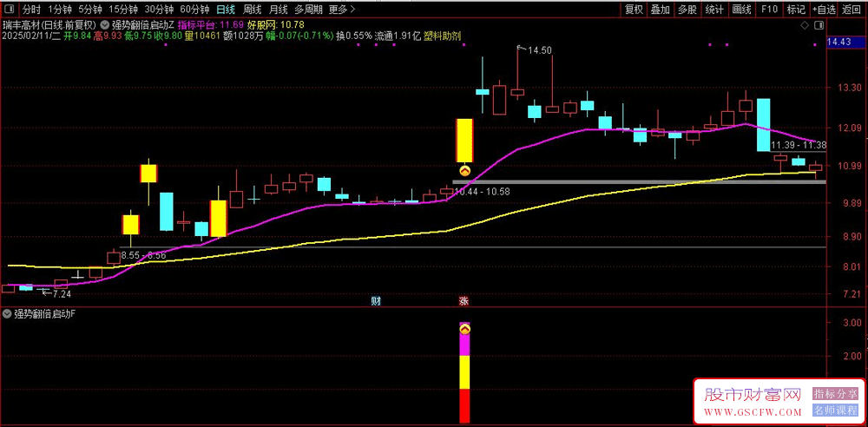Select the large yellow signal candle near 张 marker
This screenshot has height=427, width=868.
pos(464,141)
